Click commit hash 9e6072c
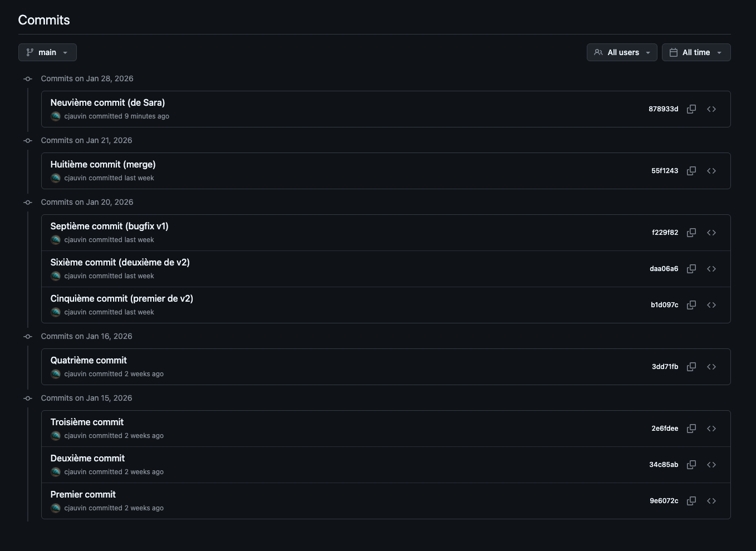Viewport: 756px width, 551px height. click(x=664, y=501)
